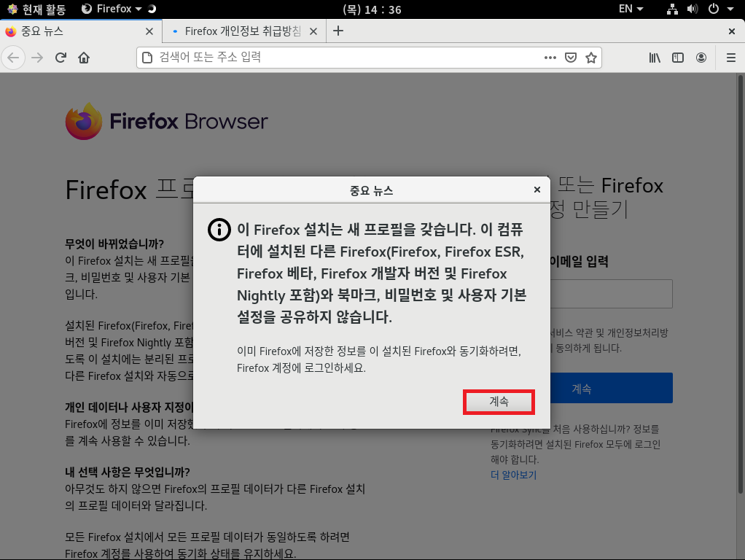Toggle the sidebar view icon
Image resolution: width=745 pixels, height=560 pixels.
click(678, 58)
